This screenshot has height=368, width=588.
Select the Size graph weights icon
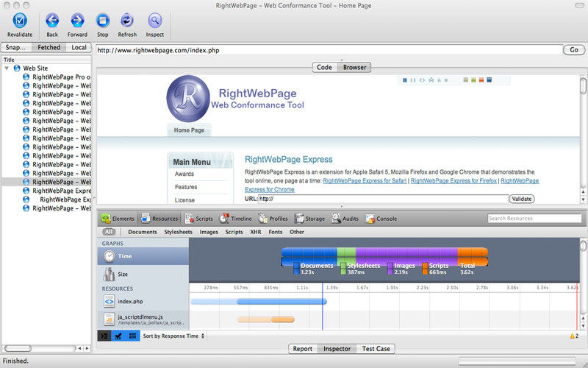coord(109,274)
